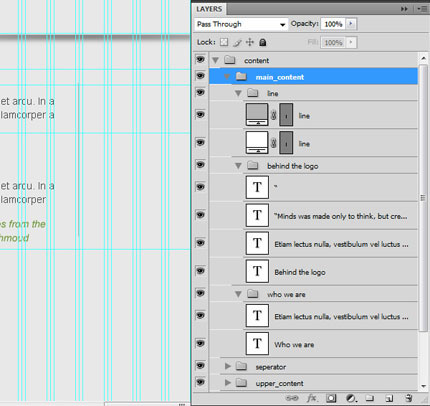Click the lock transparent pixels icon
Image resolution: width=430 pixels, height=406 pixels.
224,42
